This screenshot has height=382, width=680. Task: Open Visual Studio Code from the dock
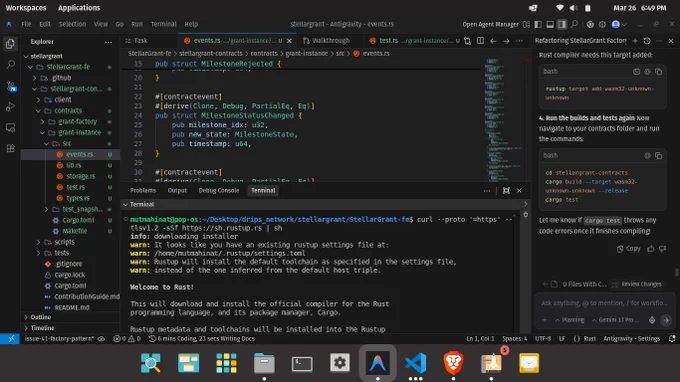point(415,363)
